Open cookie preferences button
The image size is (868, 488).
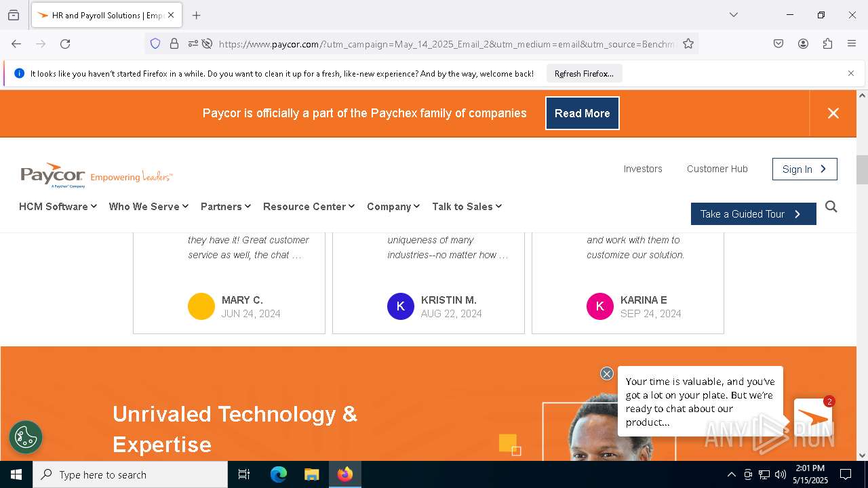(x=26, y=437)
